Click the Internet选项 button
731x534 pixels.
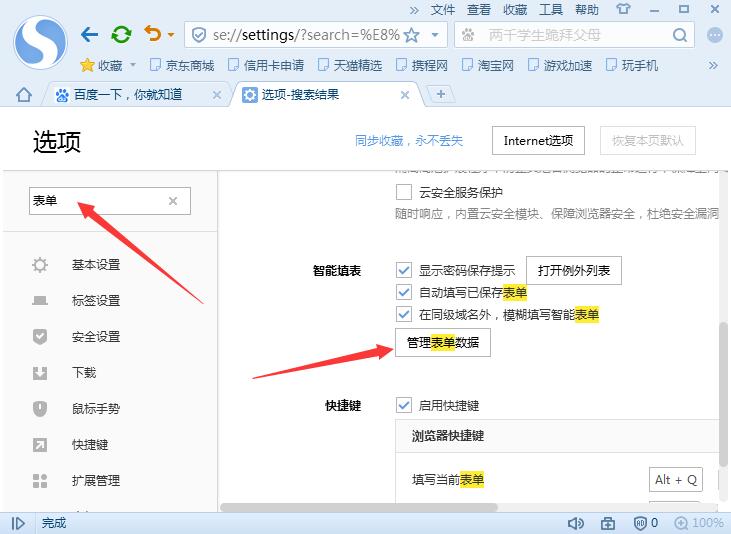click(538, 141)
